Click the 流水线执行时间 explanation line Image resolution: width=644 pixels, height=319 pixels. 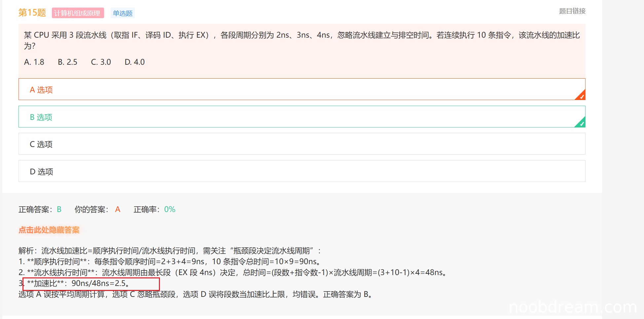click(x=233, y=272)
